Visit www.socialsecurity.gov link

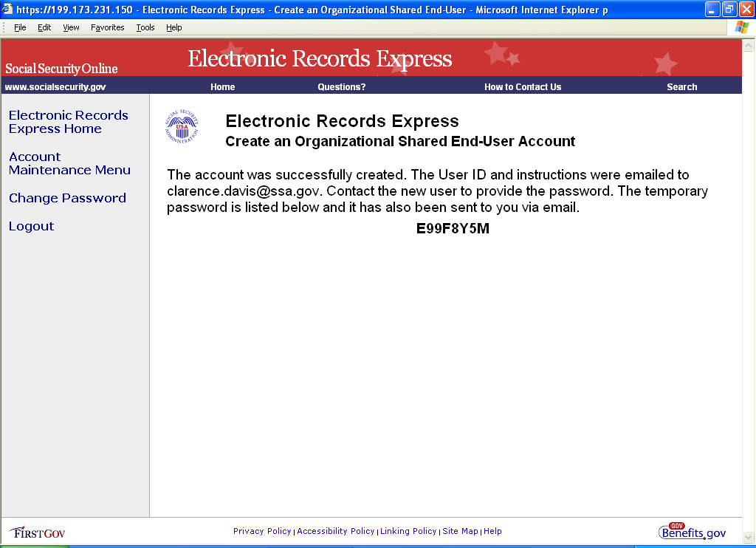click(x=55, y=87)
